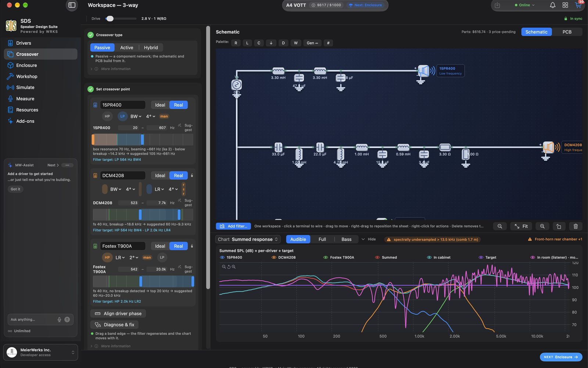Open the MW-Assist more options menu
The height and width of the screenshot is (368, 588).
click(67, 165)
